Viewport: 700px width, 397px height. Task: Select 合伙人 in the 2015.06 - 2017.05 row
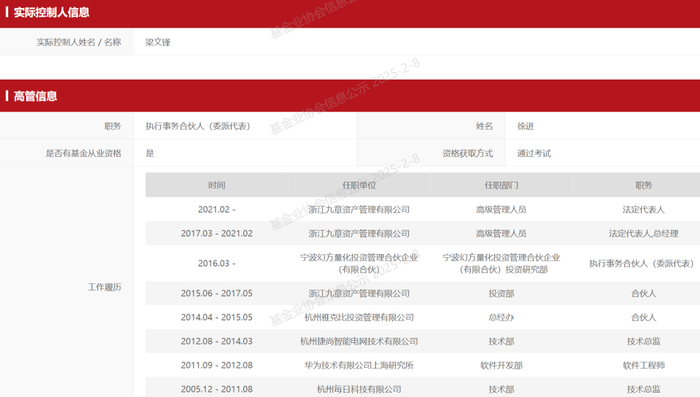(644, 293)
